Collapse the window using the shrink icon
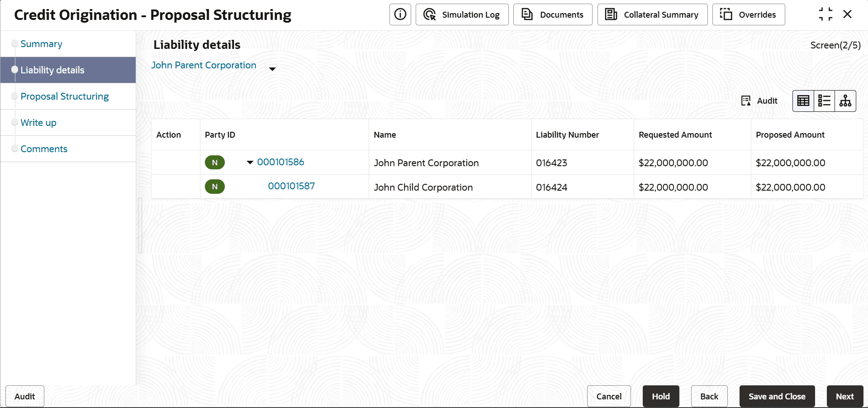The image size is (868, 408). pos(825,14)
